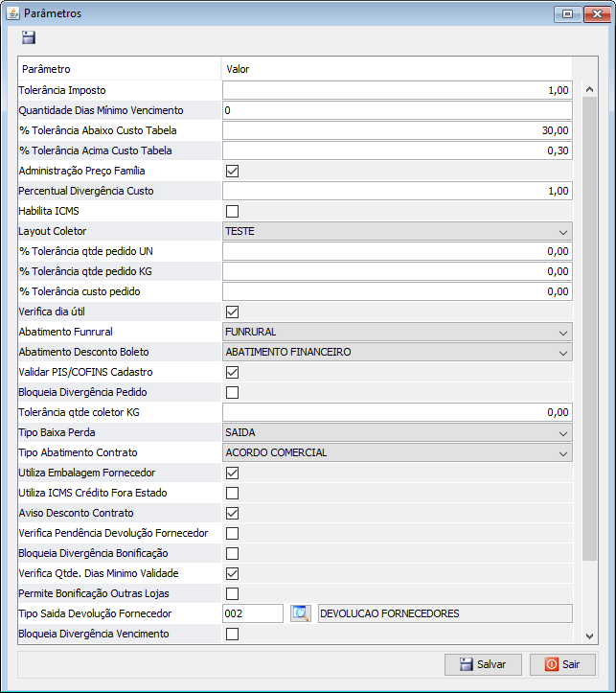Maximize the Parâmetros window
Screen dimensions: 616x693
568,14
